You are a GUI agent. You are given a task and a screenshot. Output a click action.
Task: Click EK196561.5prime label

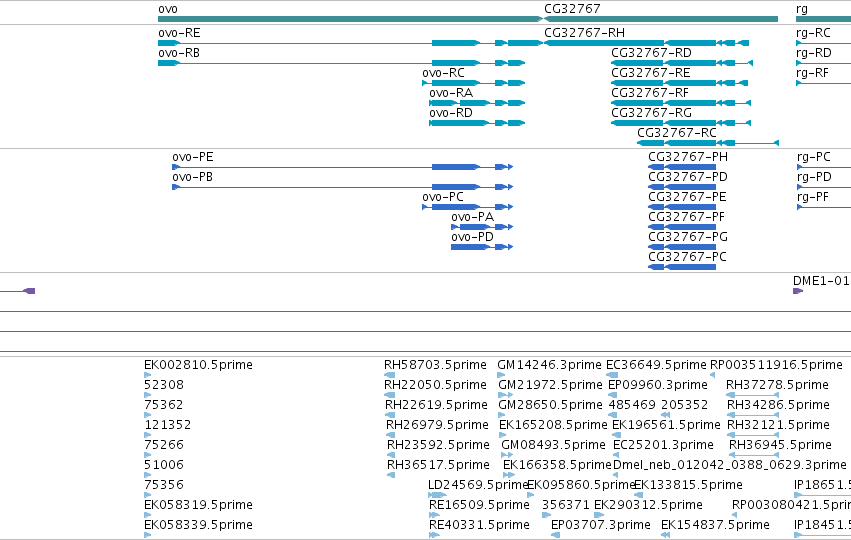pyautogui.click(x=666, y=425)
